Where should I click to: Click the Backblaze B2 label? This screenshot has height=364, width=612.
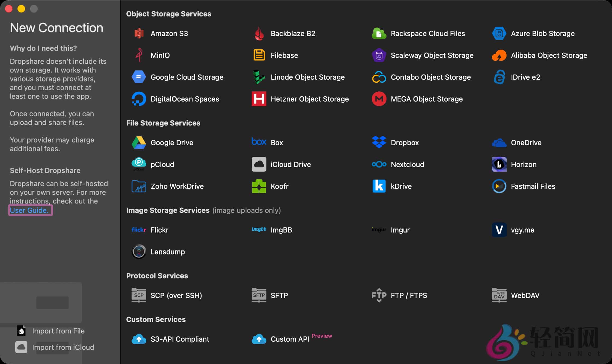point(293,34)
